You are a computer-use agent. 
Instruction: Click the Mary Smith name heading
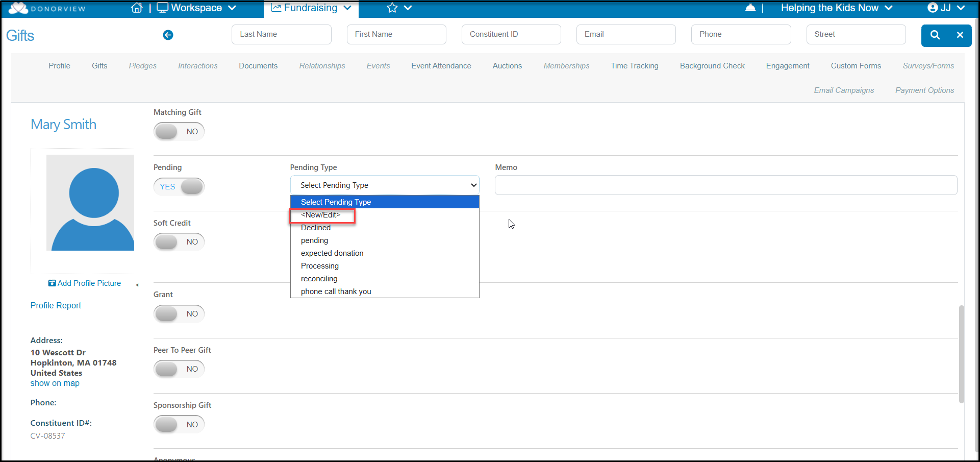[x=63, y=125]
